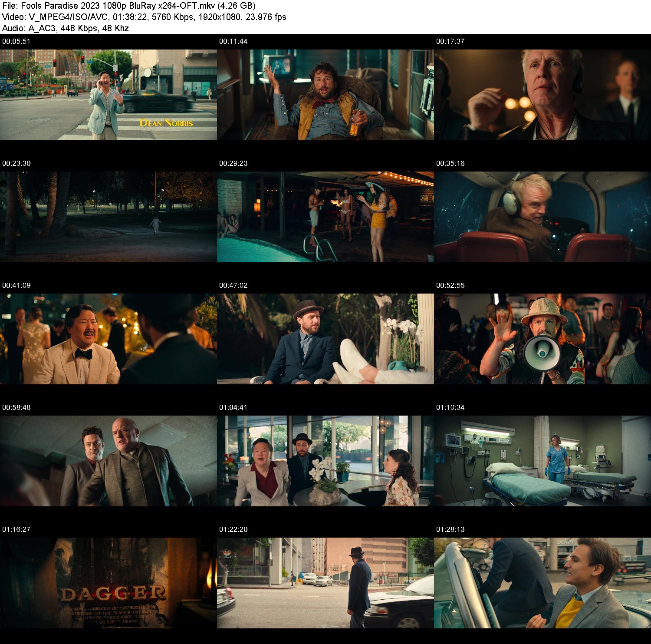The width and height of the screenshot is (651, 644).
Task: Select the office frame at 01:04:41
Action: tap(325, 461)
